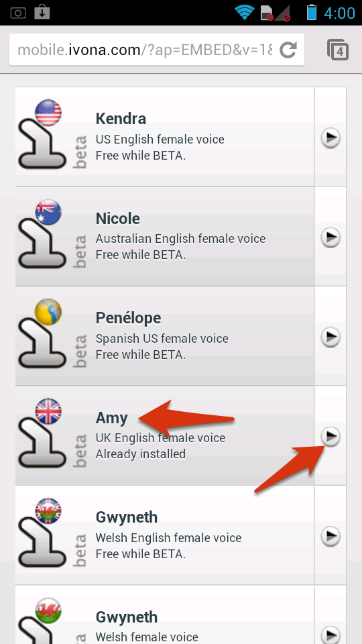Select the Penélope Spanish US voice
This screenshot has height=644, width=362.
[x=165, y=336]
